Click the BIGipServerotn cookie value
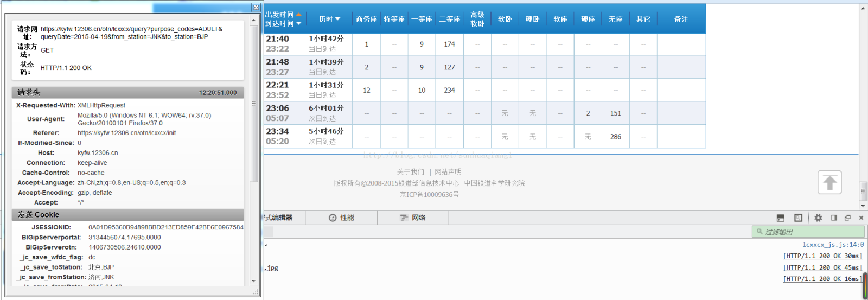 tap(125, 247)
